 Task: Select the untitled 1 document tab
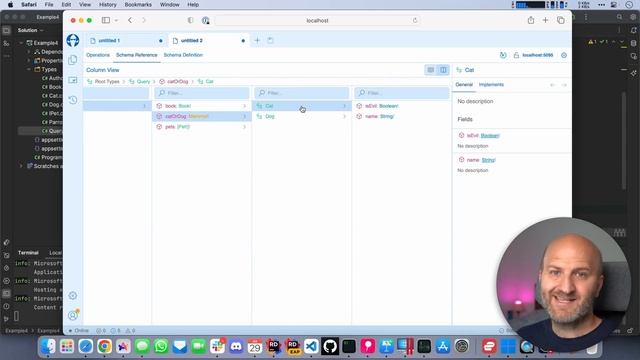(x=126, y=40)
